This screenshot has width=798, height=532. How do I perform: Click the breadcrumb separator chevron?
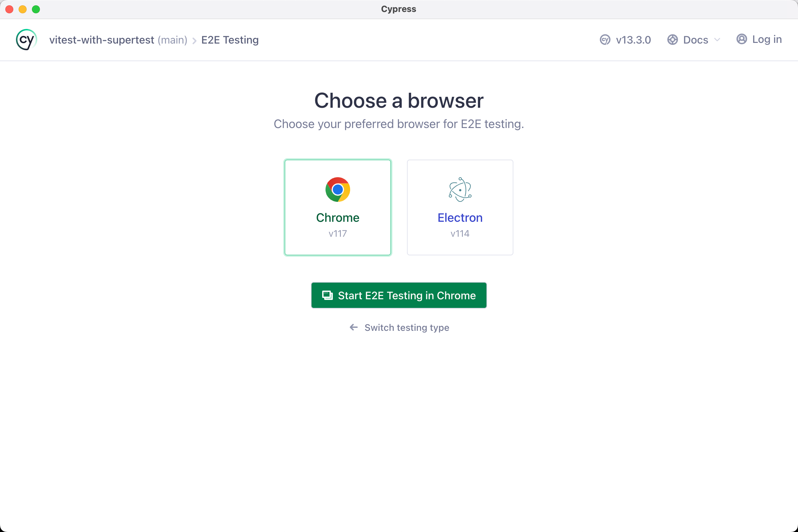(195, 41)
